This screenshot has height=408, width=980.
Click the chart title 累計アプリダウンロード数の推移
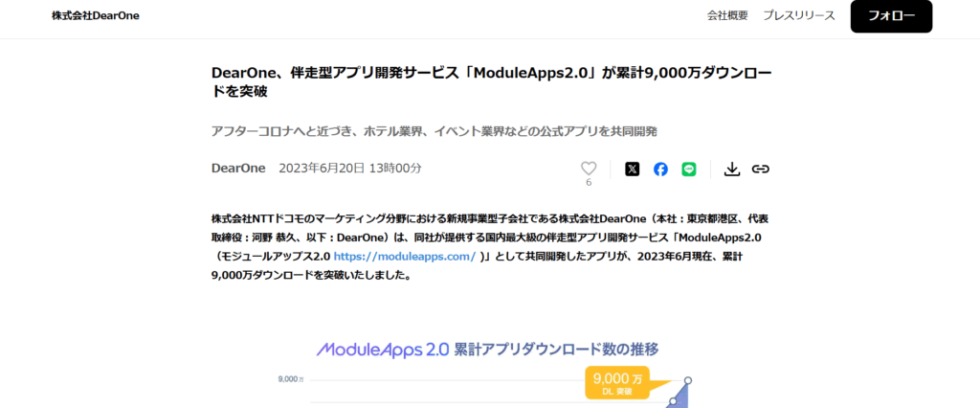click(556, 350)
